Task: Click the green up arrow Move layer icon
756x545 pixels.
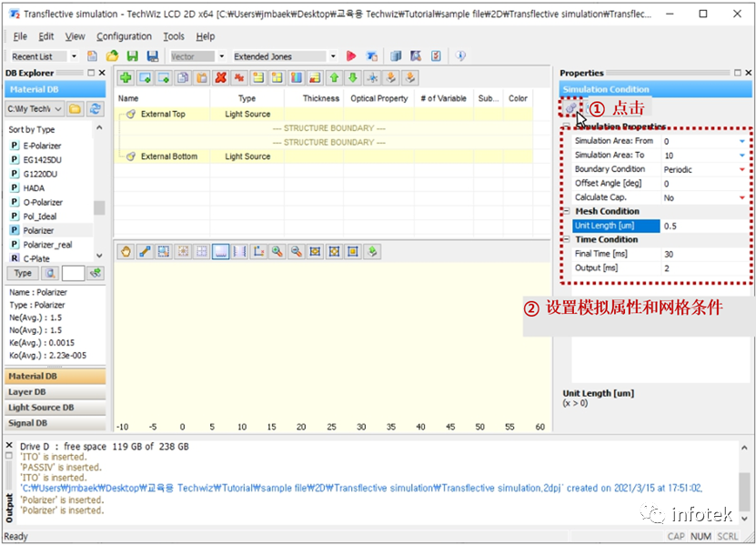Action: 334,77
